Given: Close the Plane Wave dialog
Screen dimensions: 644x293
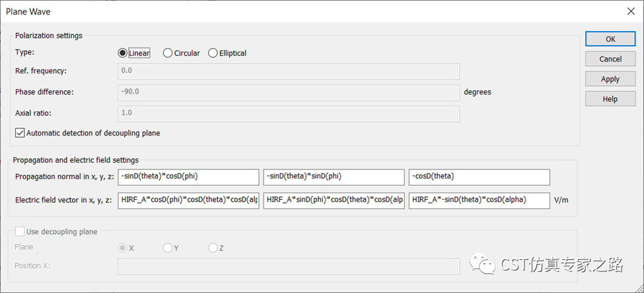Looking at the screenshot, I should 631,11.
